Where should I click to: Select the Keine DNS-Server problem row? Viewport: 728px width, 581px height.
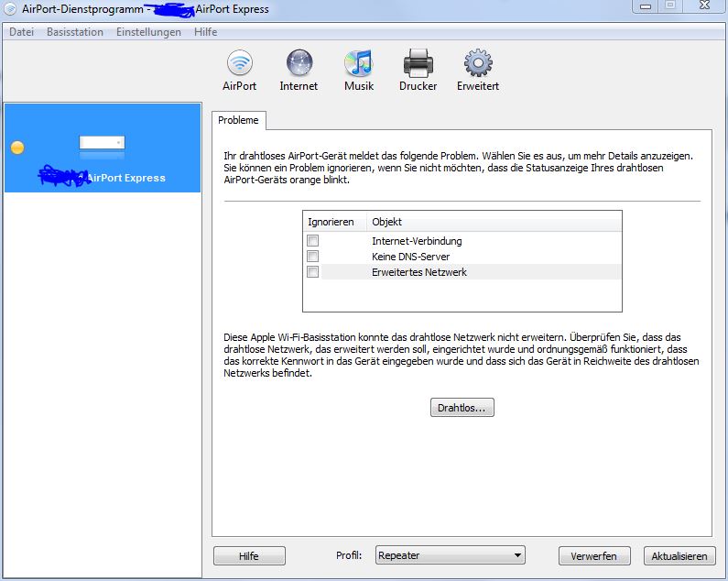tap(462, 256)
